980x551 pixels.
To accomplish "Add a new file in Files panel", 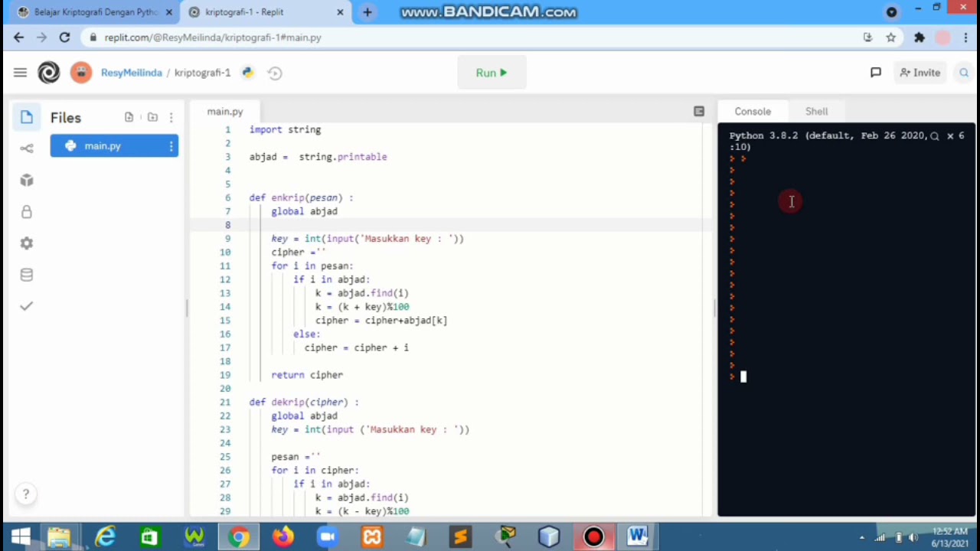I will [x=129, y=117].
